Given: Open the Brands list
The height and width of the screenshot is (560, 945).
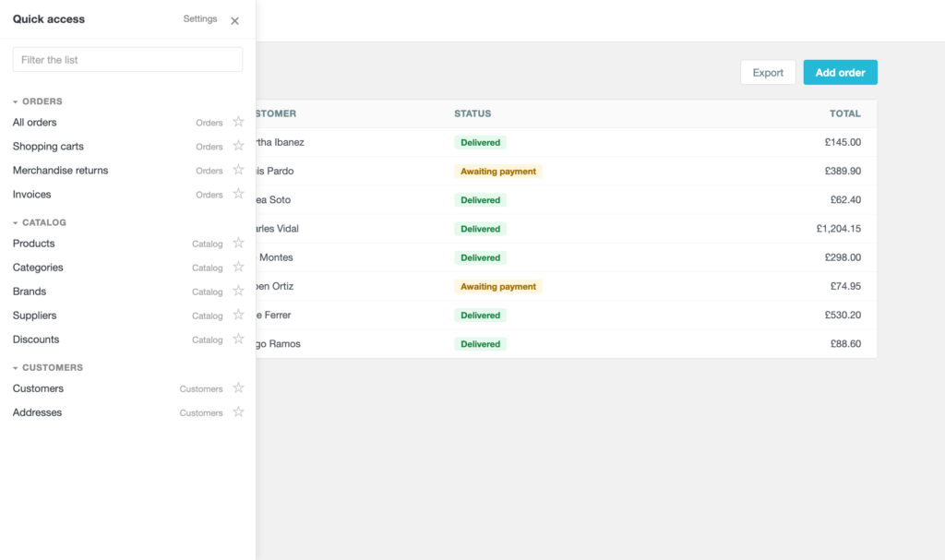Looking at the screenshot, I should (30, 292).
